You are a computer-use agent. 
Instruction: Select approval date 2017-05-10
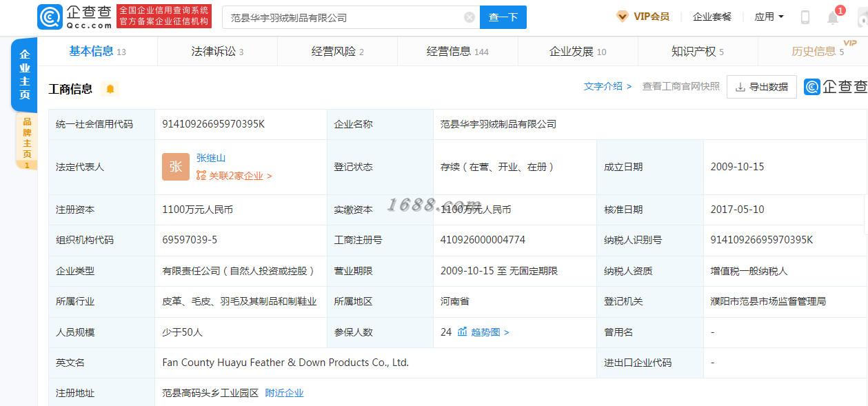(x=737, y=210)
